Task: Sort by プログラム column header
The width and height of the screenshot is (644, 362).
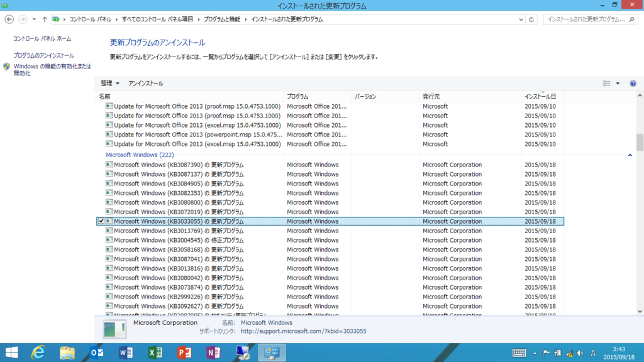Action: [x=318, y=96]
